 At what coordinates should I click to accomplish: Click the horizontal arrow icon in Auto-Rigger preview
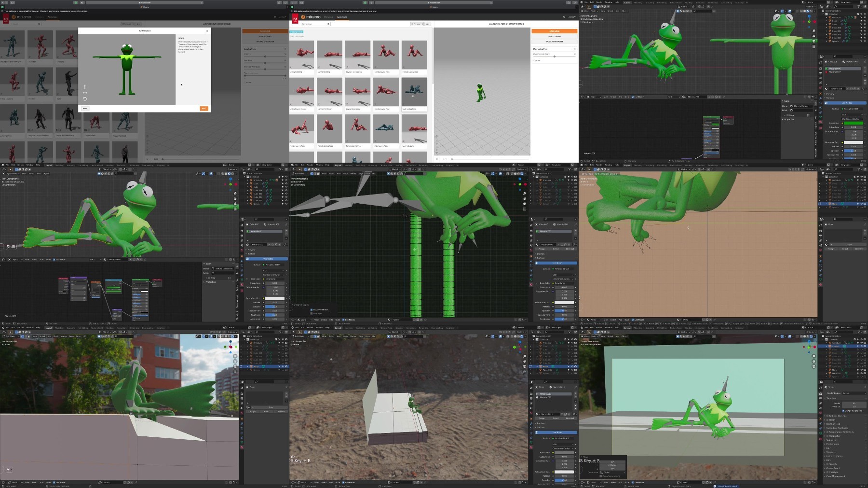(x=85, y=93)
